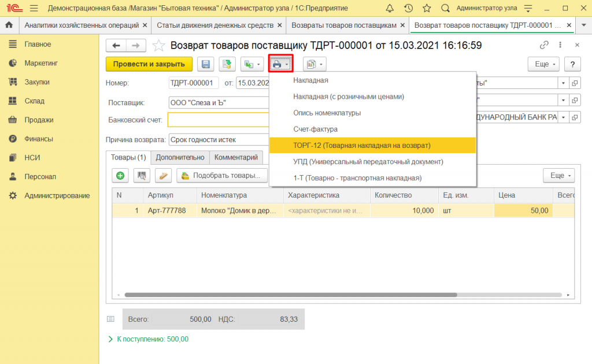Click Провести и закрыть button

pyautogui.click(x=149, y=64)
